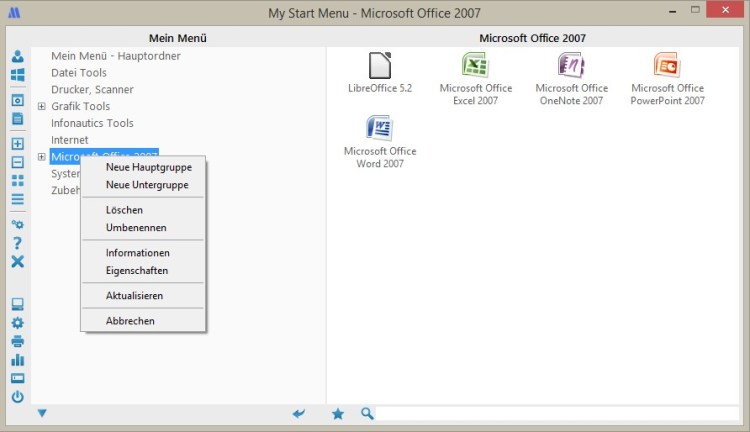750x432 pixels.
Task: Switch to grid tiles view icon
Action: click(x=18, y=180)
